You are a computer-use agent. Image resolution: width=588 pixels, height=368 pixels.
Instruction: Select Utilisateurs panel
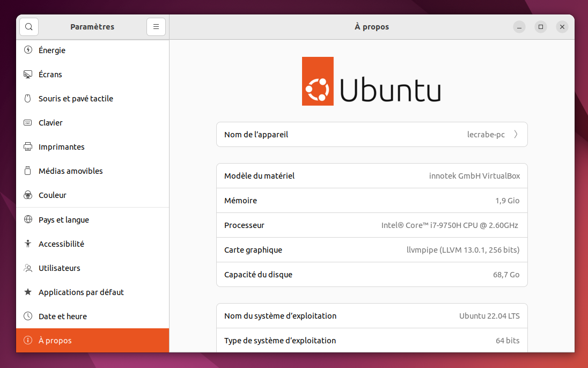pos(93,268)
